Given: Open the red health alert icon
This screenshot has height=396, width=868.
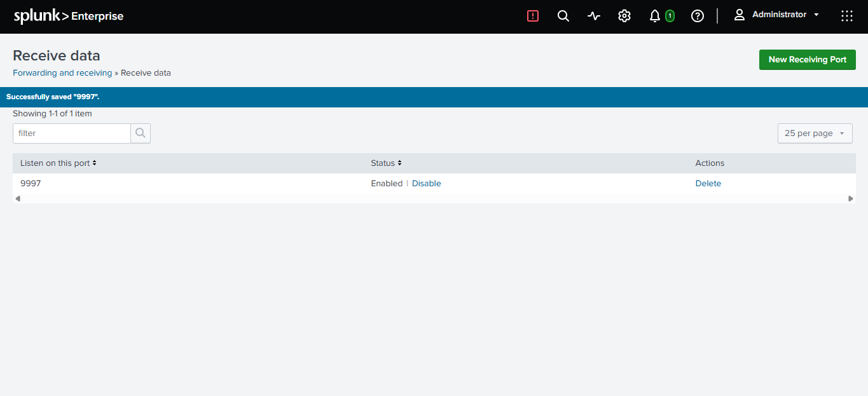Looking at the screenshot, I should coord(533,16).
